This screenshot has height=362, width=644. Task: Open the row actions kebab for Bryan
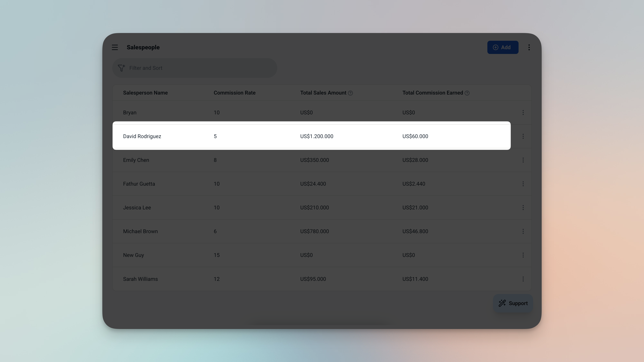click(x=523, y=113)
